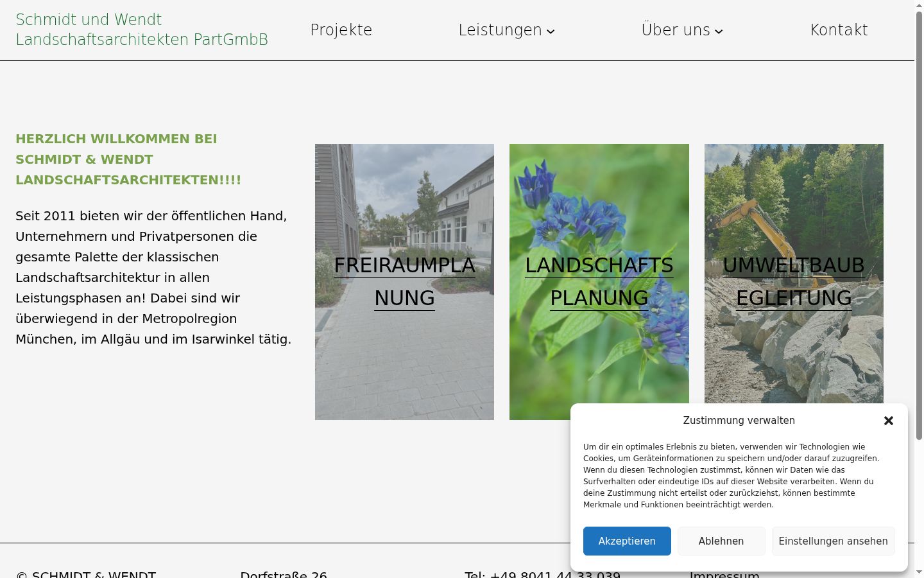The image size is (924, 578).
Task: Expand the Leistungen submenu chevron
Action: (x=551, y=31)
